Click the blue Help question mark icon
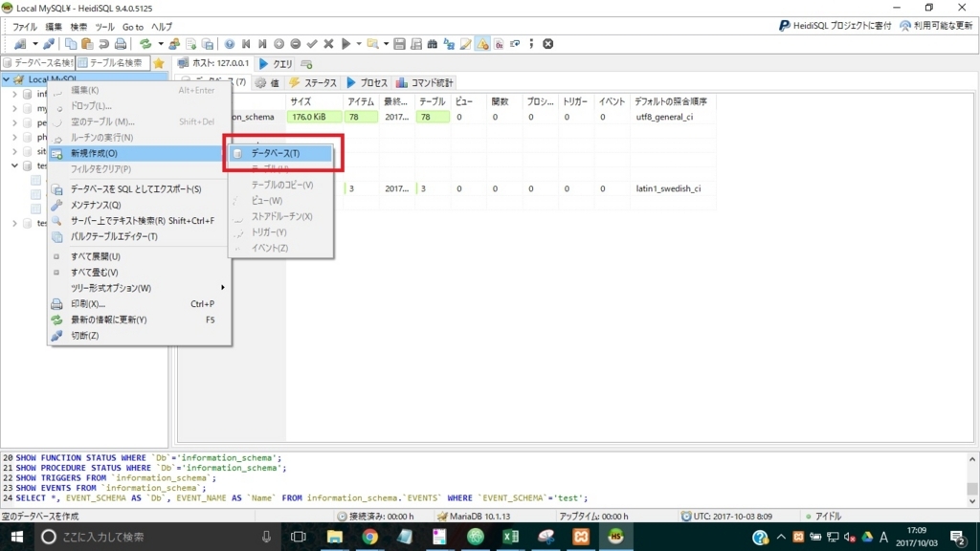 [230, 44]
